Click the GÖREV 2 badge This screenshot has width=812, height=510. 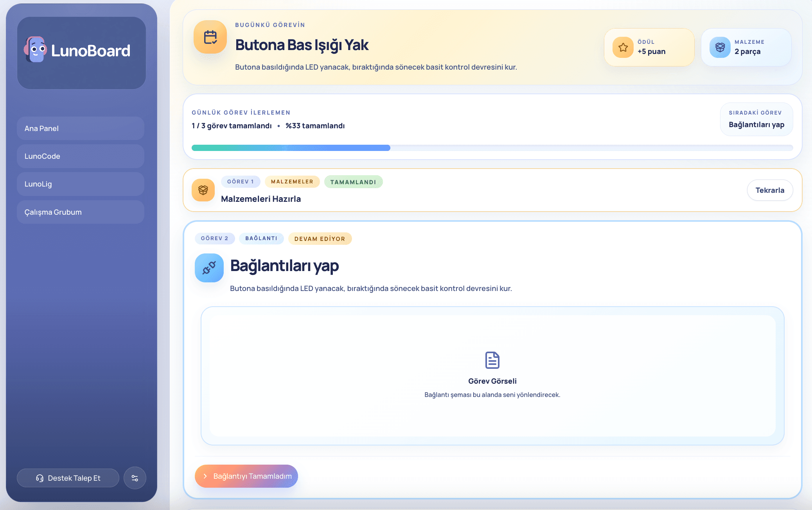pyautogui.click(x=215, y=238)
